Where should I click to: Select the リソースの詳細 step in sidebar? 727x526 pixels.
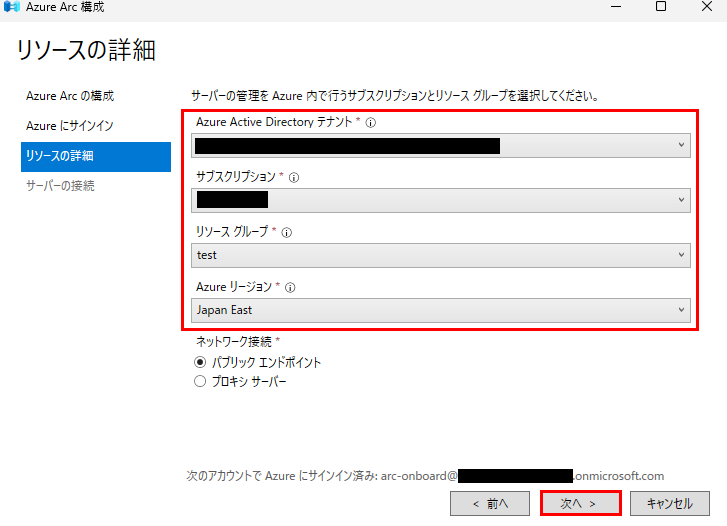(x=96, y=156)
